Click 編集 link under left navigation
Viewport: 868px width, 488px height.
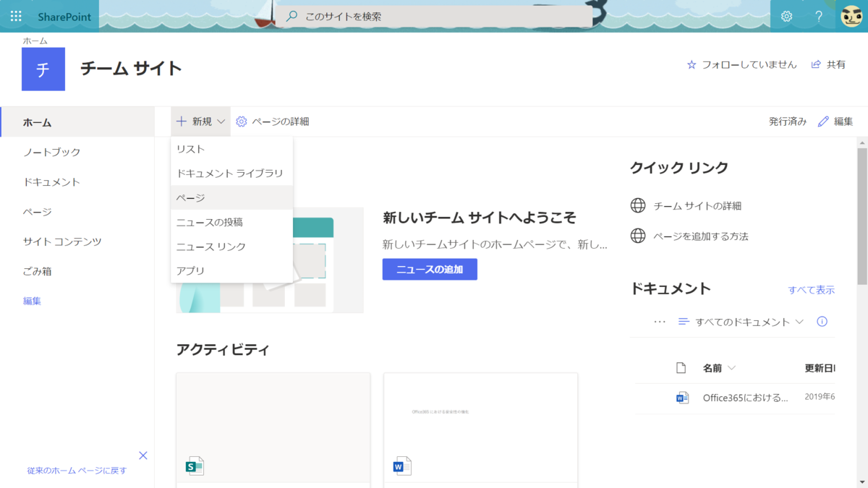pyautogui.click(x=32, y=301)
